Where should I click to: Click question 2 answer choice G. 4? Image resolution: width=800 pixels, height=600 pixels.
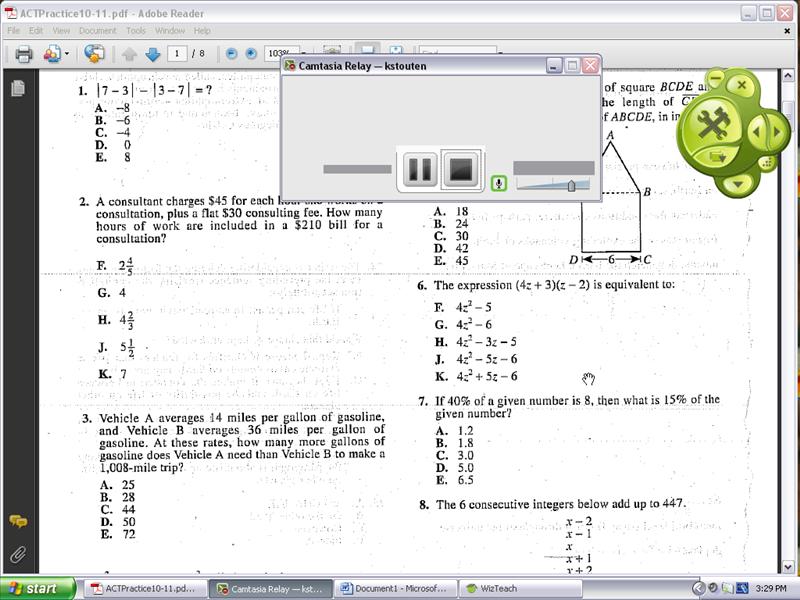[x=112, y=293]
